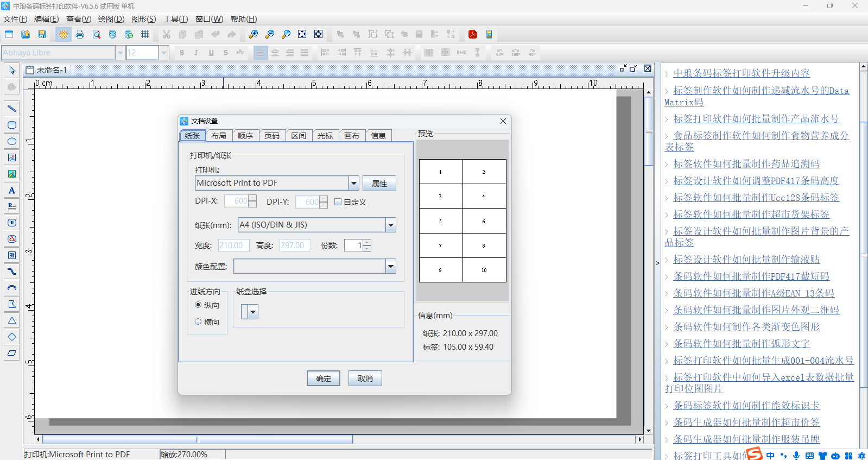Screen dimensions: 868x460
Task: Expand the 颜色配置 dropdown
Action: [390, 266]
